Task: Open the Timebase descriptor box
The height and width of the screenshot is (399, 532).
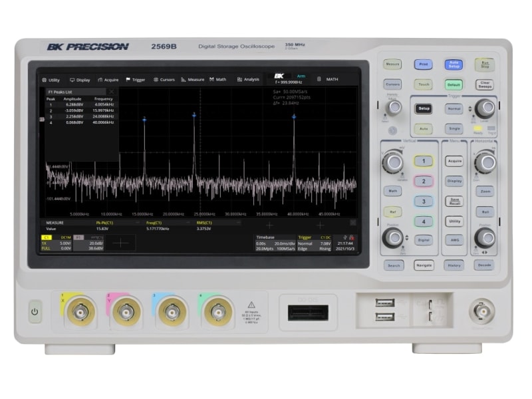Action: click(x=275, y=243)
